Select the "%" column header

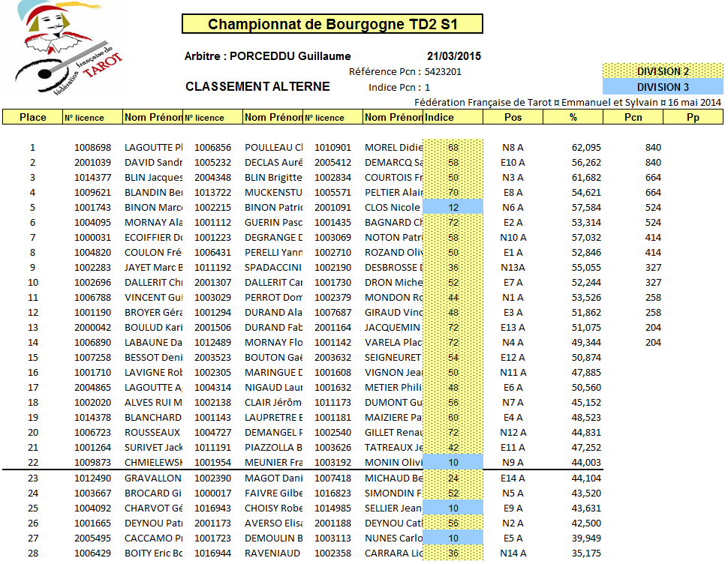coord(573,117)
